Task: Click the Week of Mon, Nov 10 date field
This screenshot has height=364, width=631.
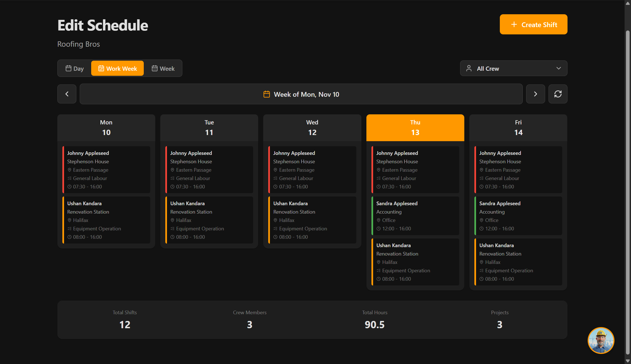Action: 301,94
